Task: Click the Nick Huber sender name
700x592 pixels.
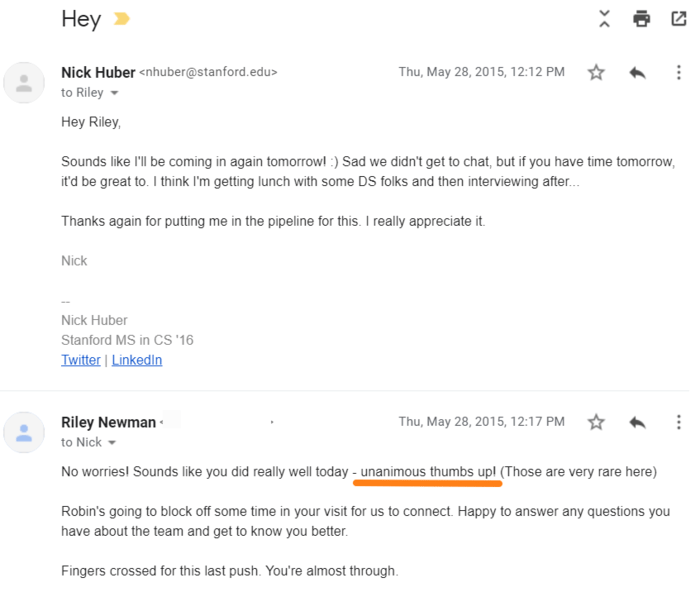Action: (x=97, y=72)
